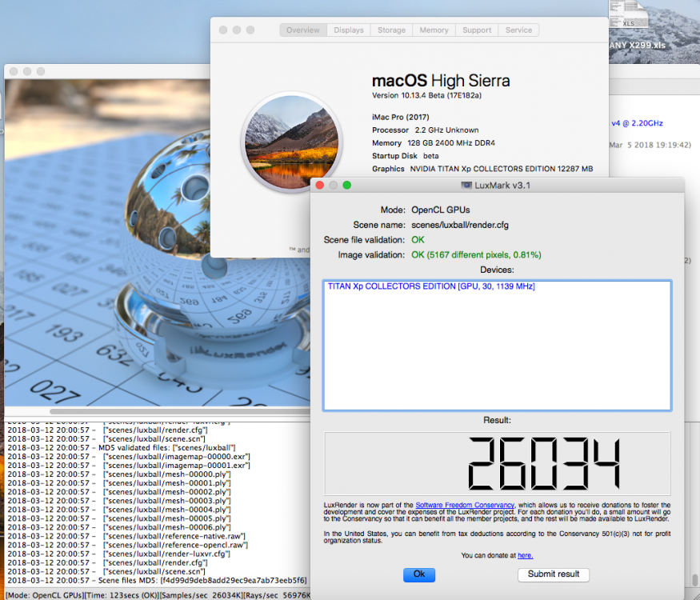Zoom the LuxMark dialog with the green button
The image size is (700, 600).
pyautogui.click(x=347, y=185)
